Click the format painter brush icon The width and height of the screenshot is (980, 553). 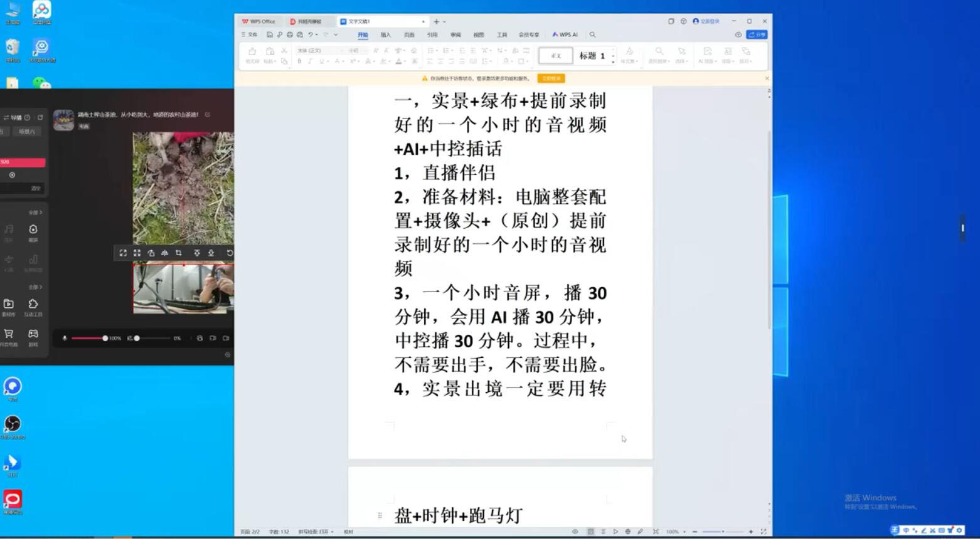click(252, 51)
